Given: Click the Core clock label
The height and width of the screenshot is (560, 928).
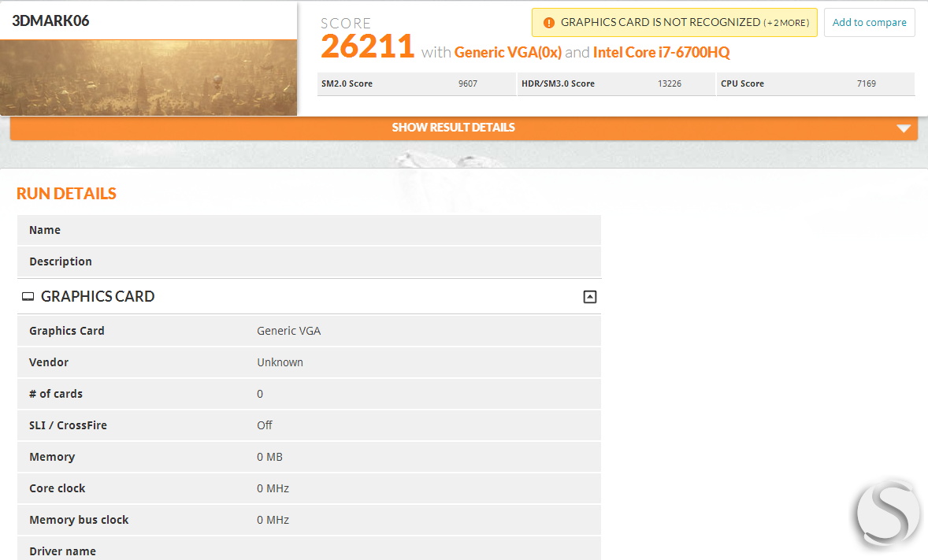Looking at the screenshot, I should tap(58, 488).
